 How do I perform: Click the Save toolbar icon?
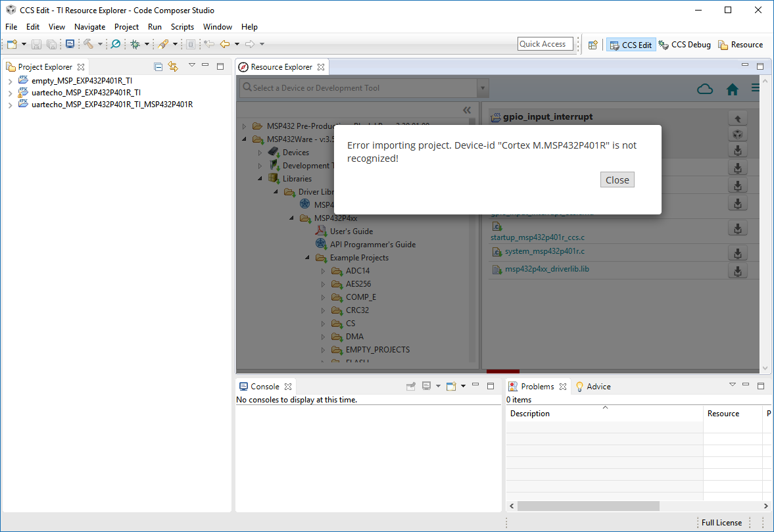click(36, 45)
